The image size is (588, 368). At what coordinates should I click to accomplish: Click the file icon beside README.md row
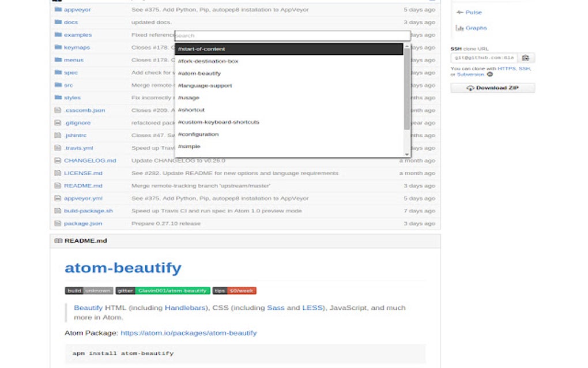coord(58,185)
